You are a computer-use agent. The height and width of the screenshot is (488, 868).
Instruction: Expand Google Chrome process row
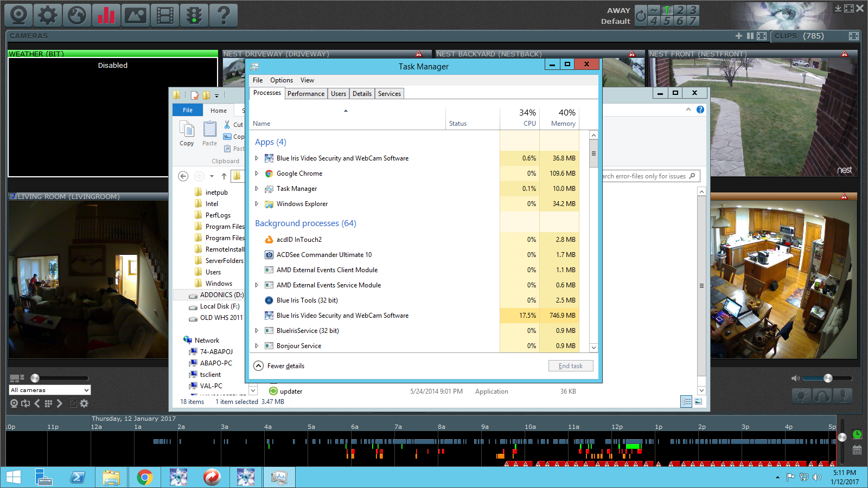tap(257, 174)
